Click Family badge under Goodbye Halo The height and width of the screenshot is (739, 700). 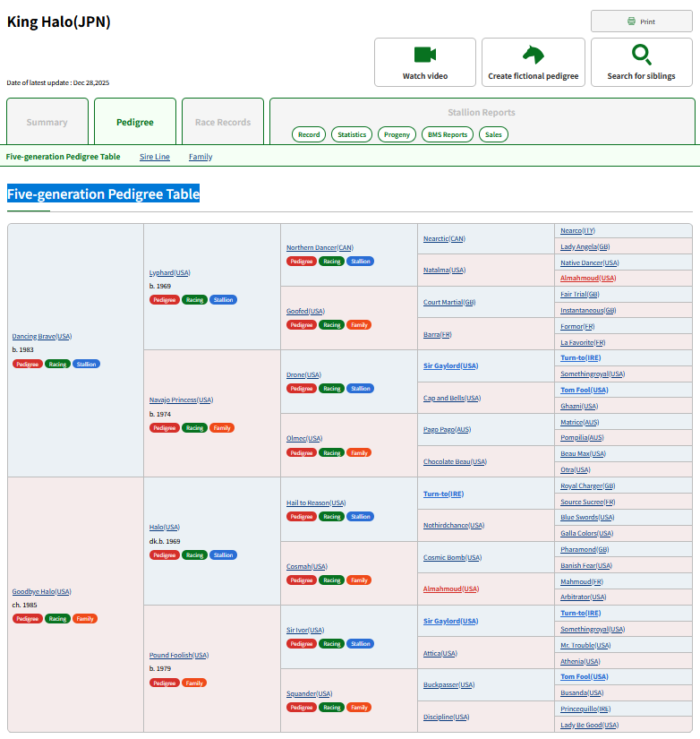click(85, 618)
